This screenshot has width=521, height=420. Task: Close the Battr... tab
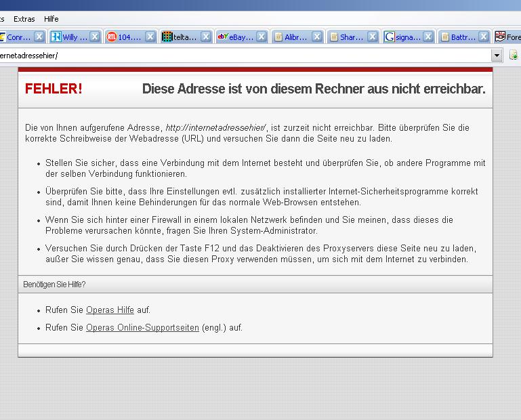484,37
